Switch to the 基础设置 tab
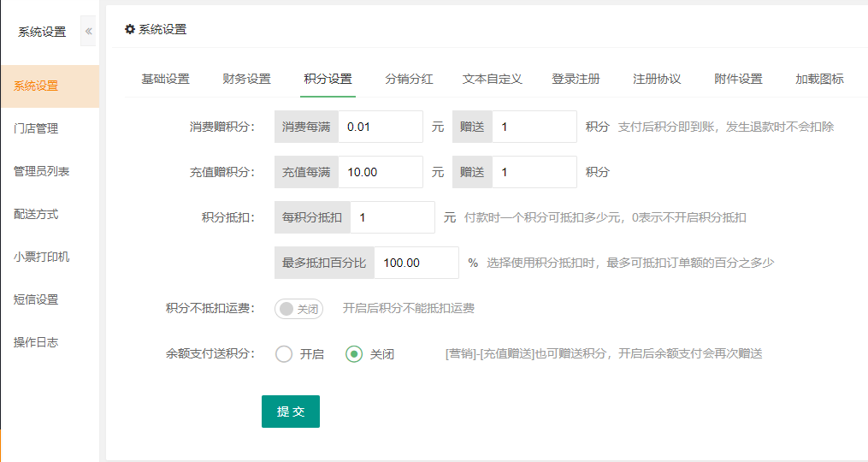Image resolution: width=868 pixels, height=462 pixels. point(165,79)
